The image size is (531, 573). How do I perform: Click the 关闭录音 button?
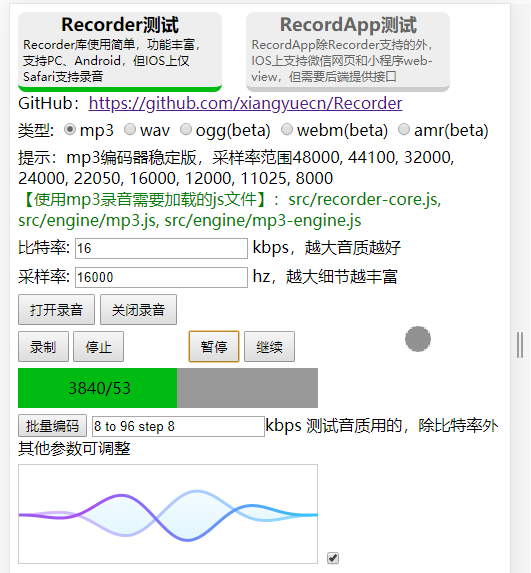pyautogui.click(x=139, y=310)
